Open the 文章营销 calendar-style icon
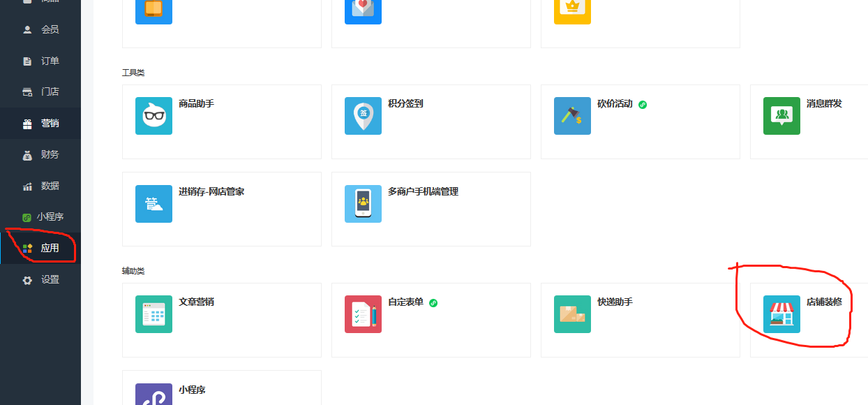The width and height of the screenshot is (868, 405). click(154, 314)
